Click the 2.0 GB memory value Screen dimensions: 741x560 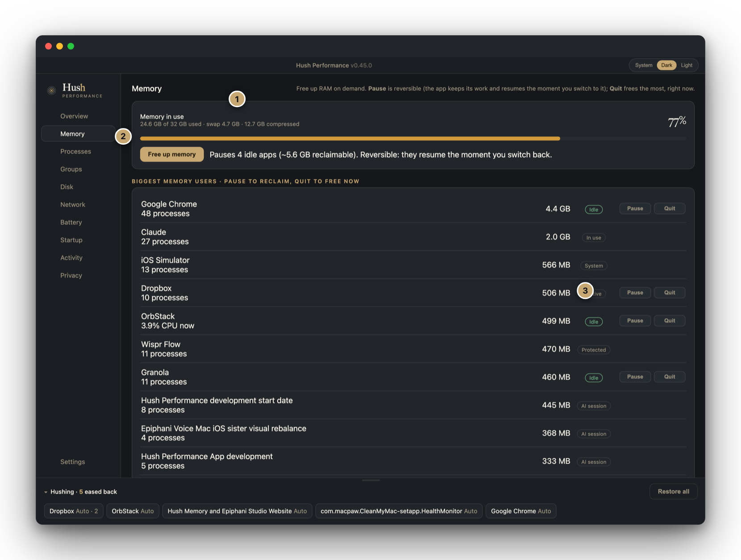[x=558, y=237]
